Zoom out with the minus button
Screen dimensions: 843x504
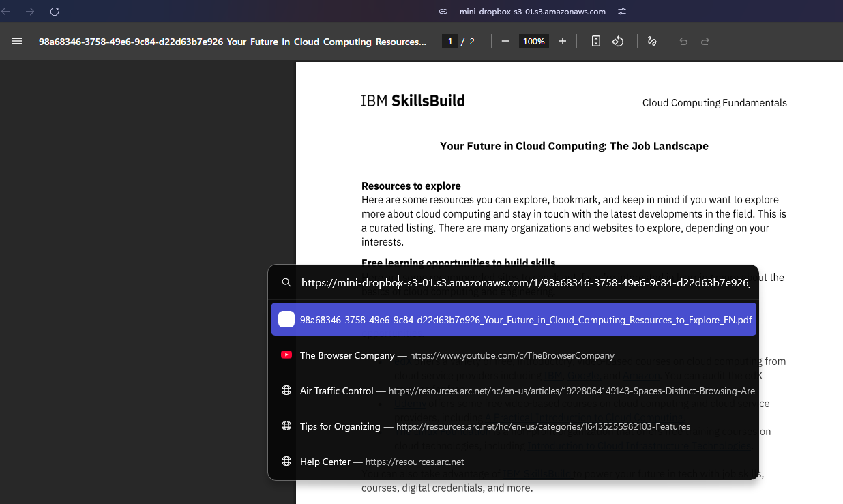[505, 42]
